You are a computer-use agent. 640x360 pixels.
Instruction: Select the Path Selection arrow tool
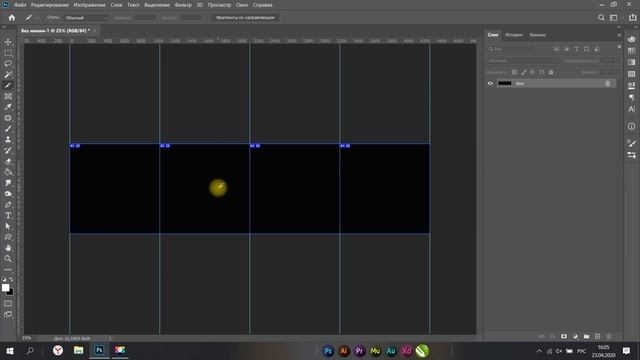coord(8,226)
